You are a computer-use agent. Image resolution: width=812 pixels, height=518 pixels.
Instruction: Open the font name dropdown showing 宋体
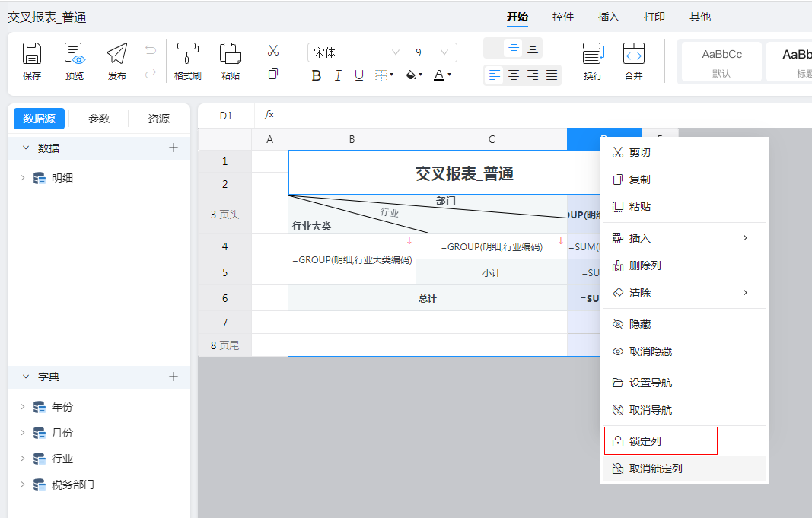coord(357,52)
